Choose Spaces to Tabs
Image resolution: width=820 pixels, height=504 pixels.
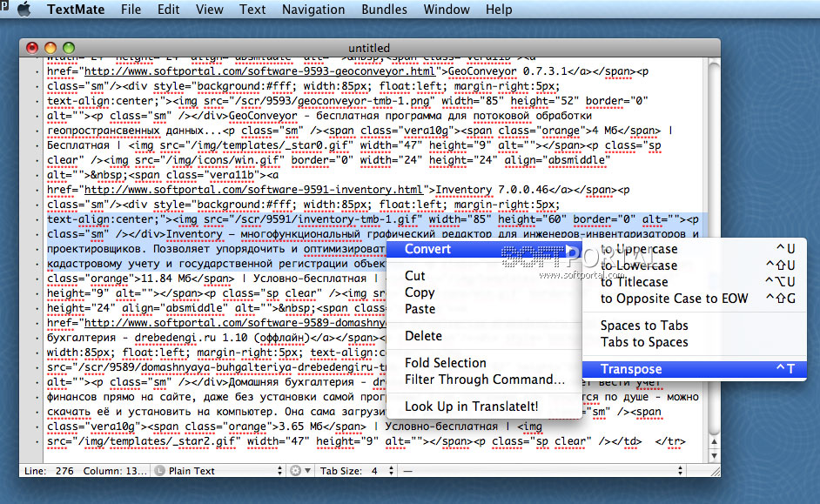(695, 326)
